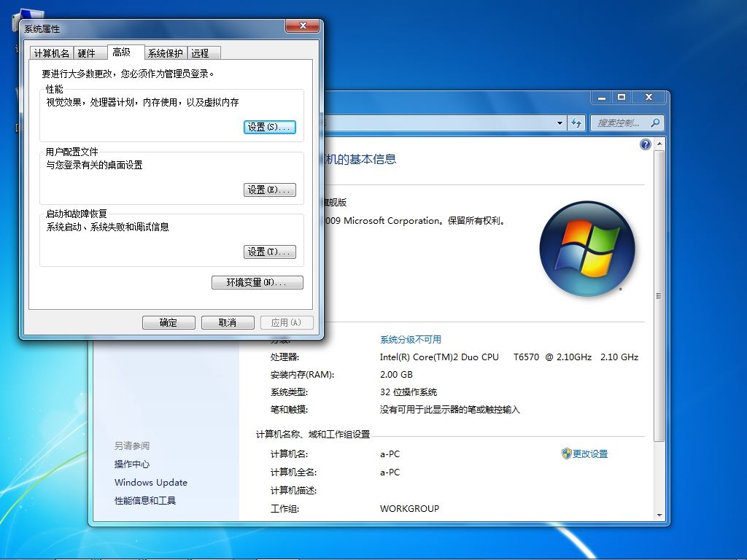
Task: Select the a-PC value beside 计算机名
Action: click(x=390, y=454)
